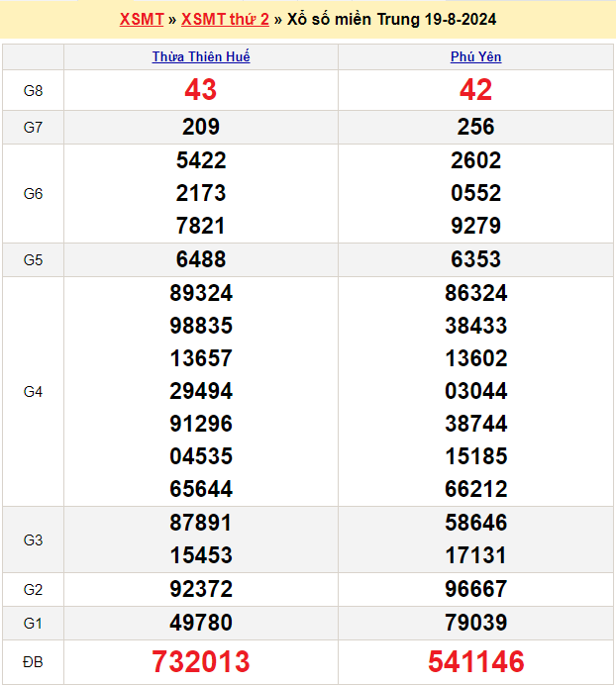616x685 pixels.
Task: Click the G6 row label
Action: point(33,194)
